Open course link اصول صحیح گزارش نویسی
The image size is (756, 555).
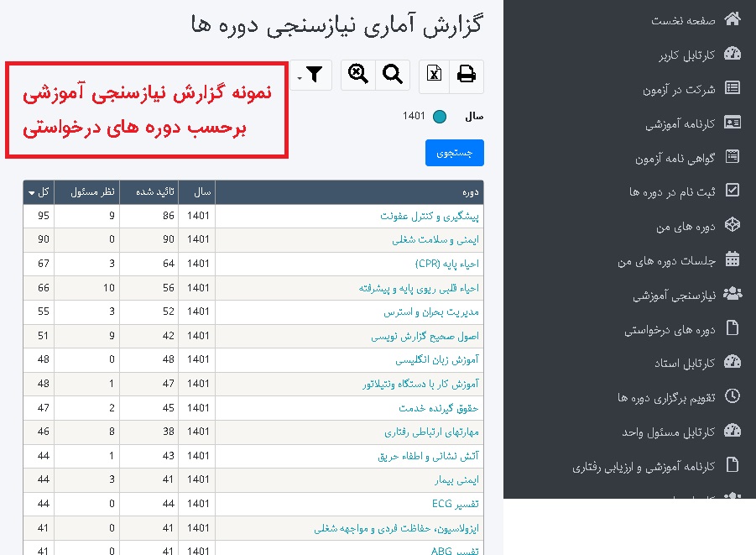[x=425, y=336]
